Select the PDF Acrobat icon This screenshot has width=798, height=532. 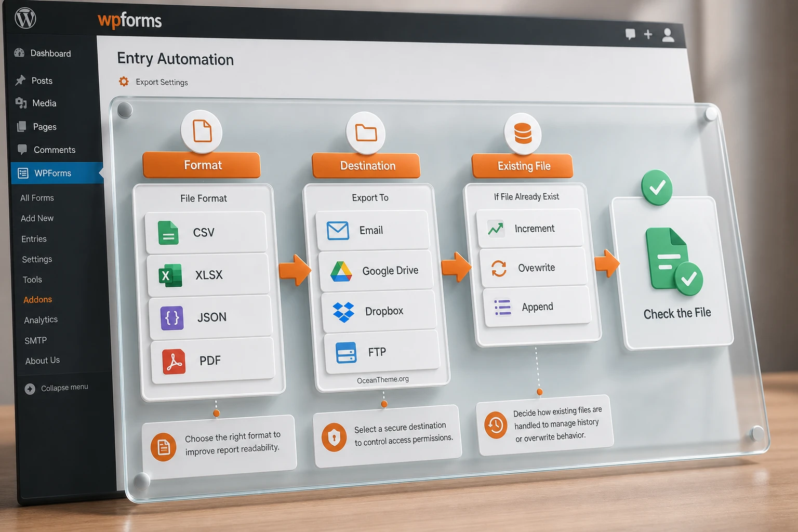pos(174,362)
